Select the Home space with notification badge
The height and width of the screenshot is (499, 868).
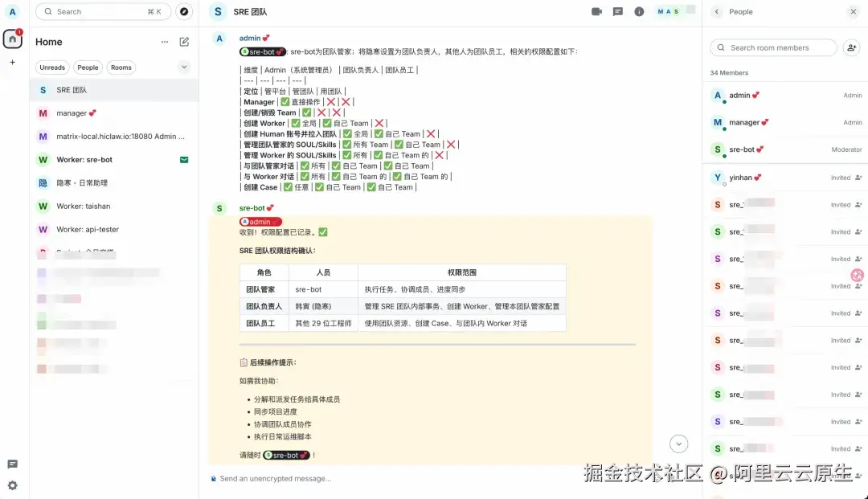click(x=11, y=39)
